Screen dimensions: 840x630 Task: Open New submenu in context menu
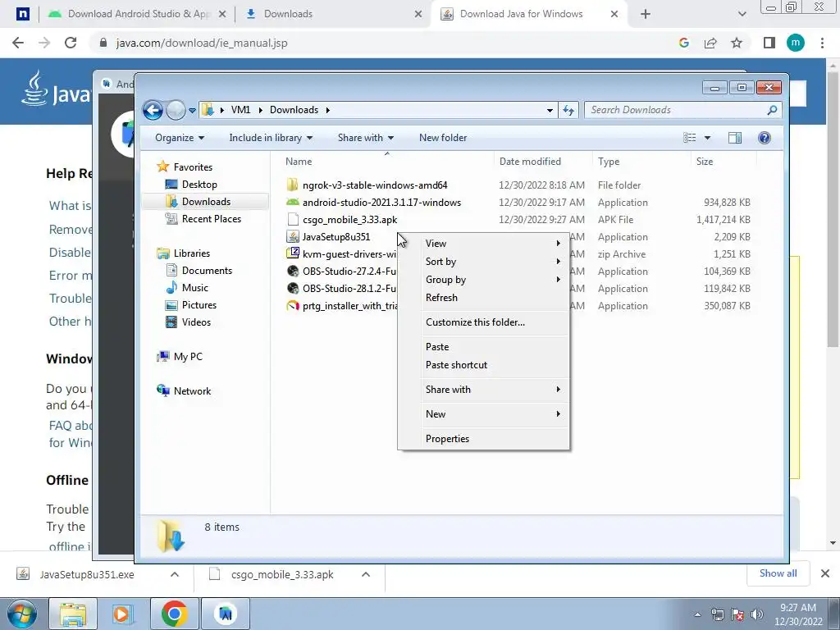(483, 414)
